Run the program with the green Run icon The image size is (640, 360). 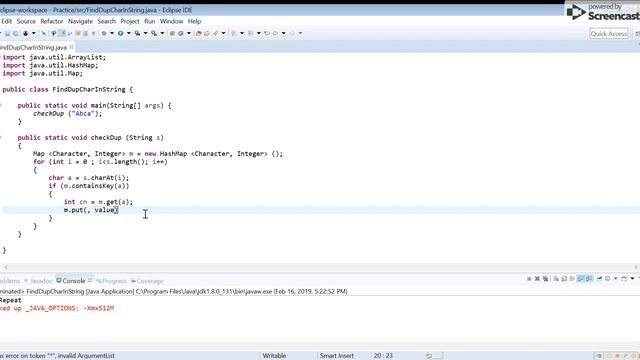pyautogui.click(x=120, y=33)
